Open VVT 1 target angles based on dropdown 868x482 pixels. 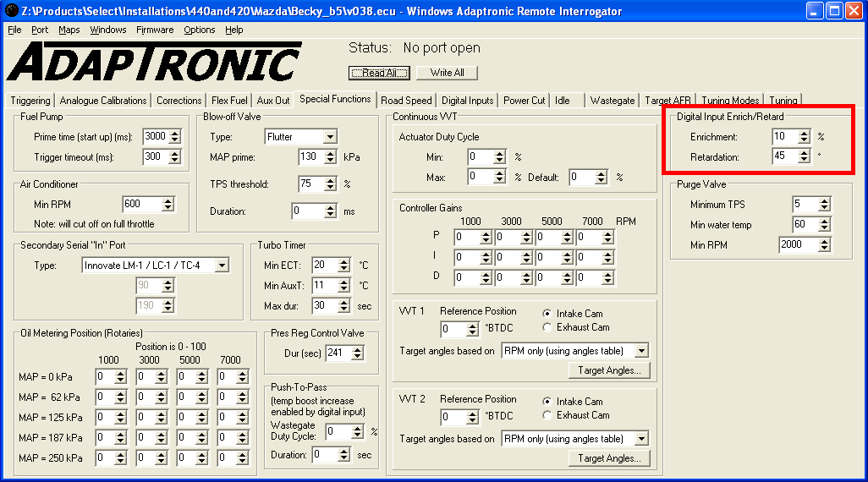pos(641,351)
